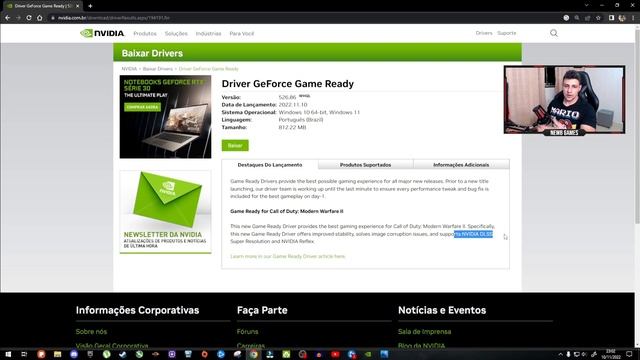Click the system clock in the taskbar
Image resolution: width=640 pixels, height=360 pixels.
[611, 354]
